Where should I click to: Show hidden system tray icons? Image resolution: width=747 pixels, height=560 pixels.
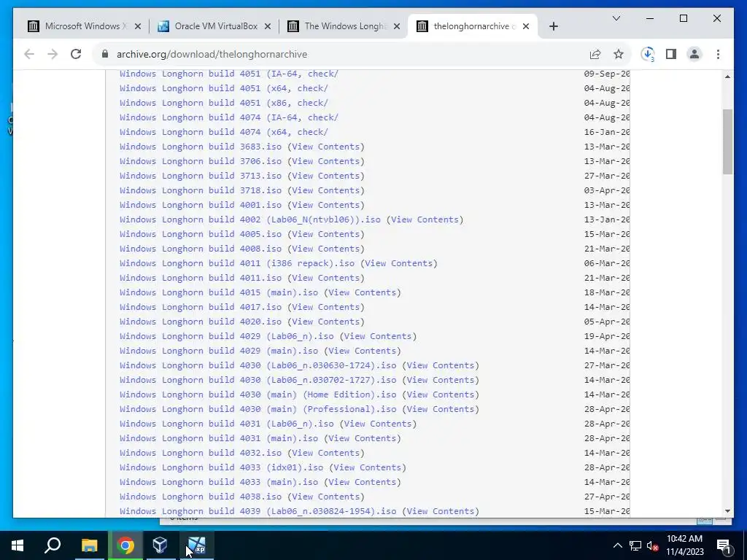coord(617,545)
